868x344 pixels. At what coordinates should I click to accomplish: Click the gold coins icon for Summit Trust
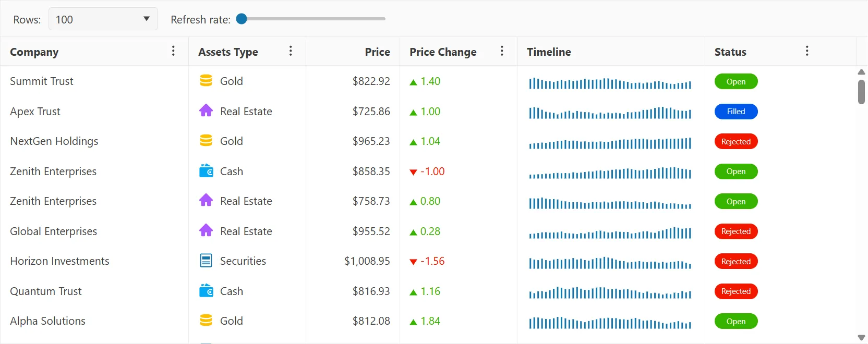click(x=206, y=81)
